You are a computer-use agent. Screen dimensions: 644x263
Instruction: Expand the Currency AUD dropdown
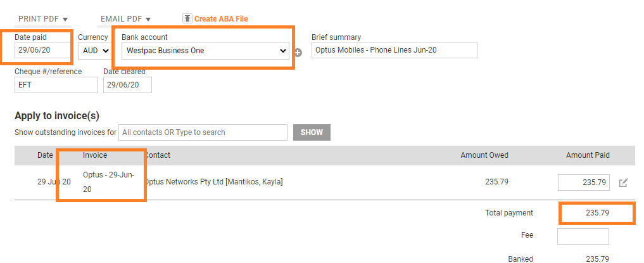[94, 50]
